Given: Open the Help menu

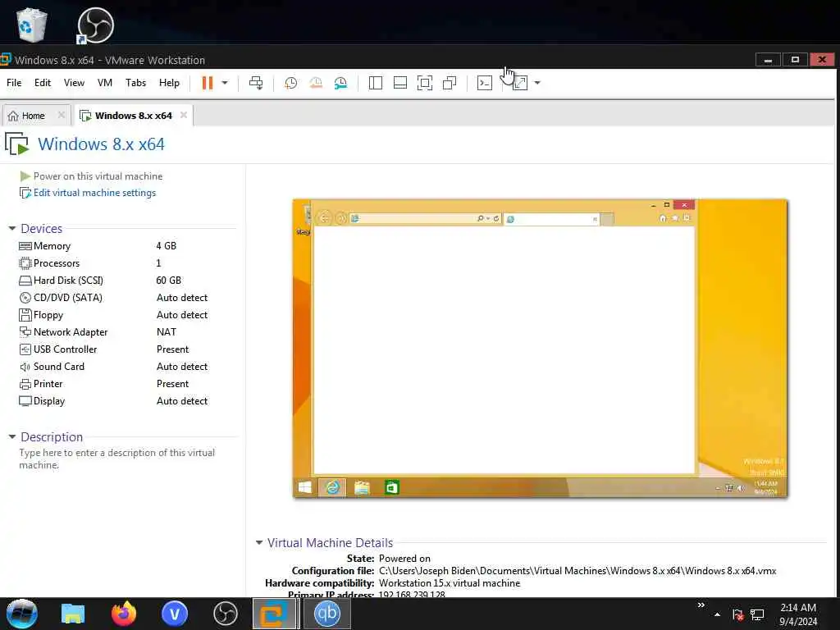Looking at the screenshot, I should pyautogui.click(x=169, y=83).
